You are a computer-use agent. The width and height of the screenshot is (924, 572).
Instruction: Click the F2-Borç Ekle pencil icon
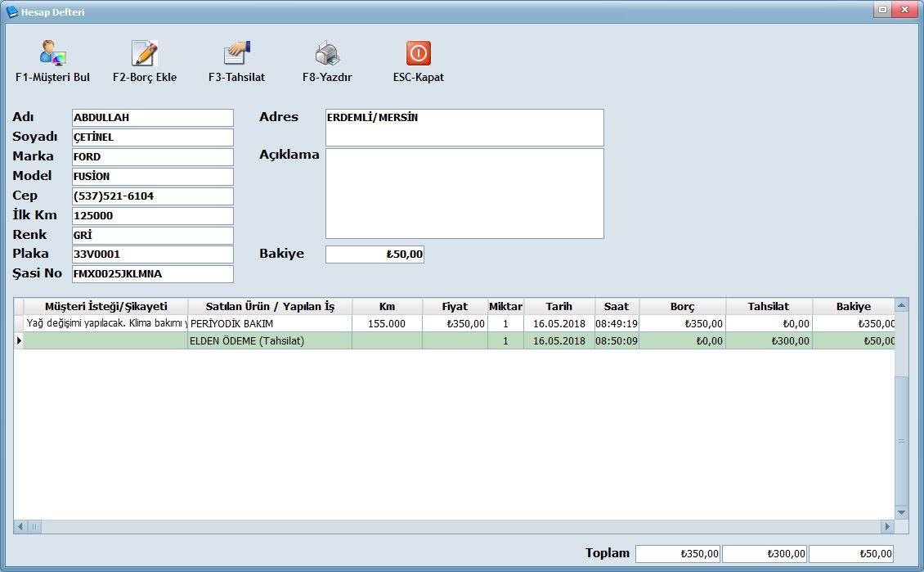pos(145,54)
